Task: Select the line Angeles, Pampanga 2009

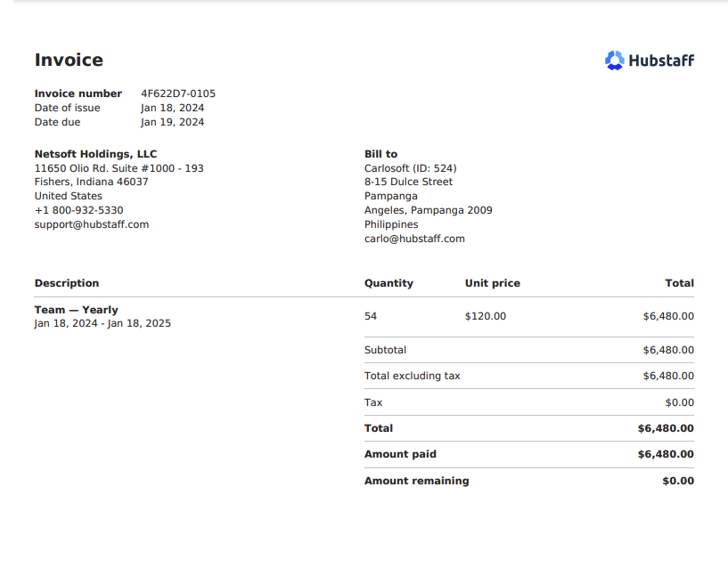Action: point(428,210)
